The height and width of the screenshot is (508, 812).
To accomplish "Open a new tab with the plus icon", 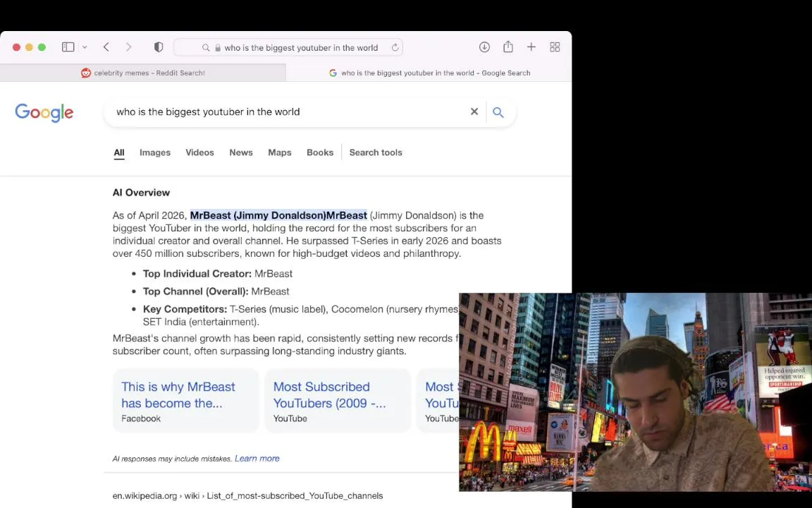I will pos(531,47).
